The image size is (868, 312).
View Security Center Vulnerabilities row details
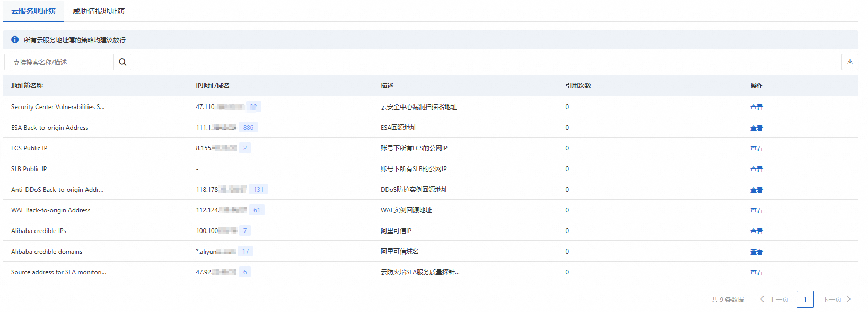point(756,107)
